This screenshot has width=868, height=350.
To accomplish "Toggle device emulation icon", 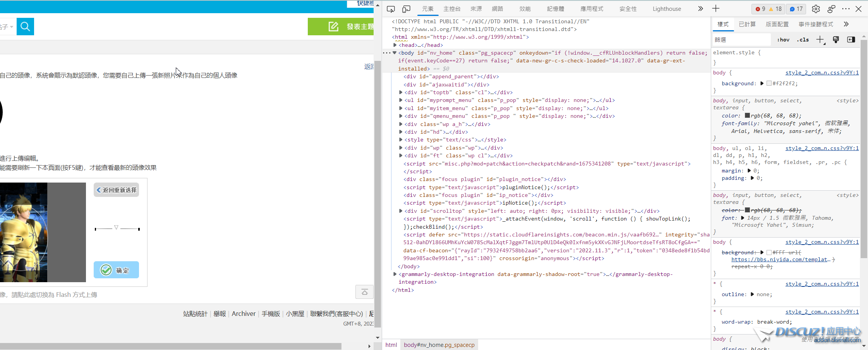I will 406,9.
